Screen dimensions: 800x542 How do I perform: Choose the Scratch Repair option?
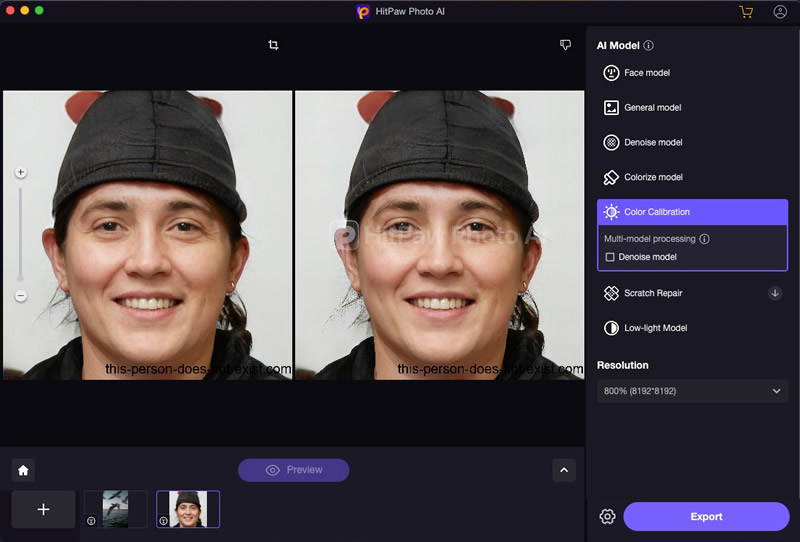tap(692, 293)
